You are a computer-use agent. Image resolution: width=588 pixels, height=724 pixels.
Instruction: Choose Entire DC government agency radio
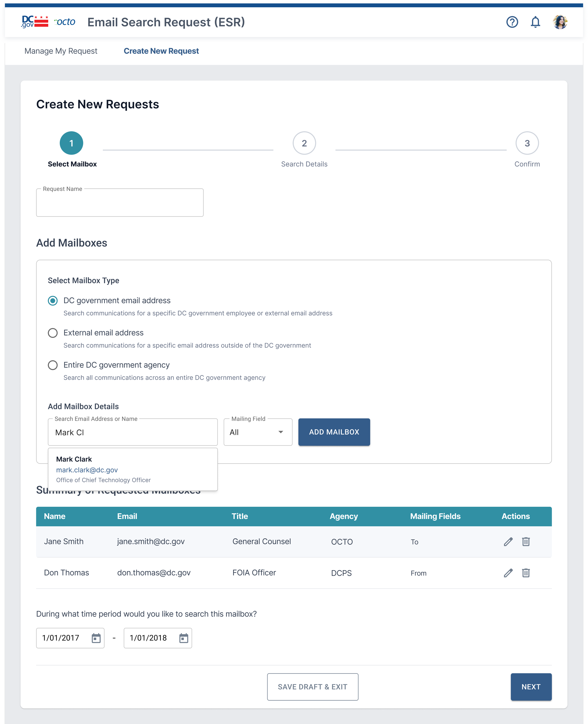pos(53,365)
